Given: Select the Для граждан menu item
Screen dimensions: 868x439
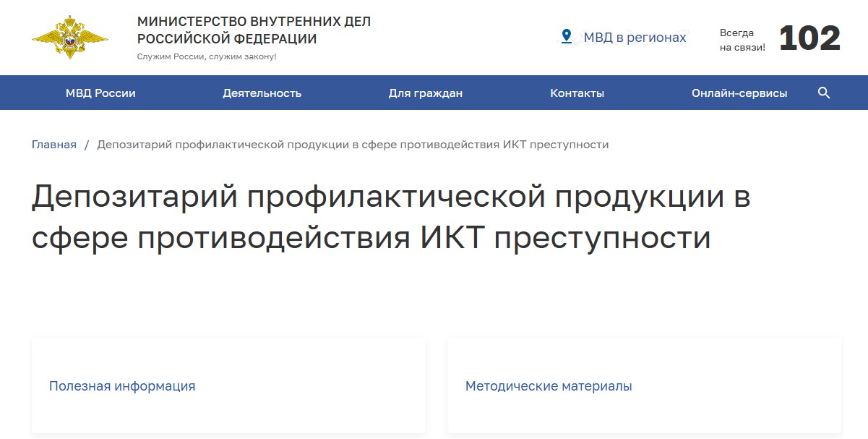Looking at the screenshot, I should 426,93.
